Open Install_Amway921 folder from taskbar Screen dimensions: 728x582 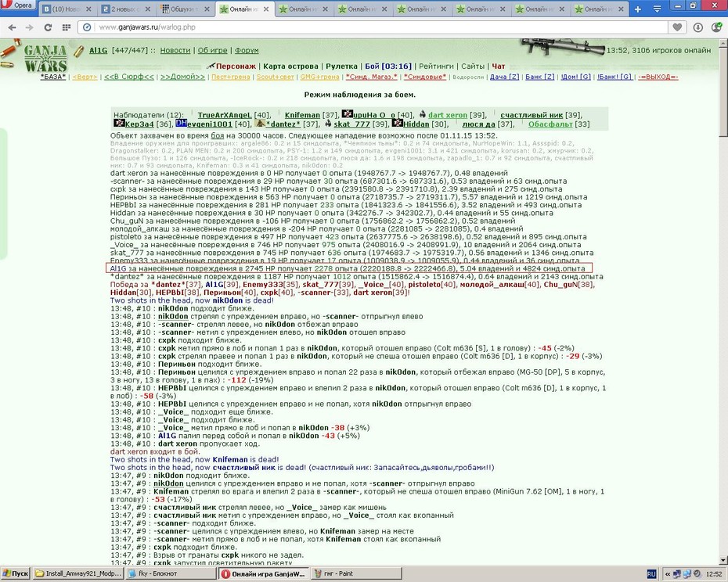pos(78,573)
